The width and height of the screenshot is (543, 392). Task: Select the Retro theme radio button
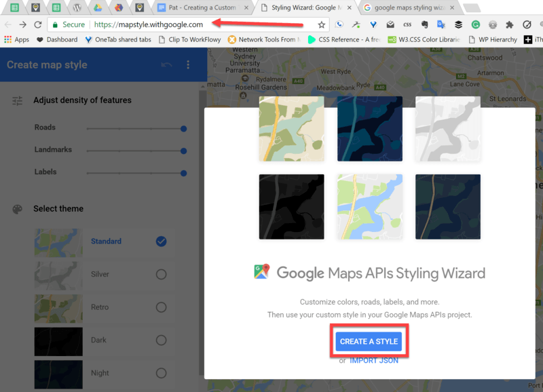coord(161,307)
